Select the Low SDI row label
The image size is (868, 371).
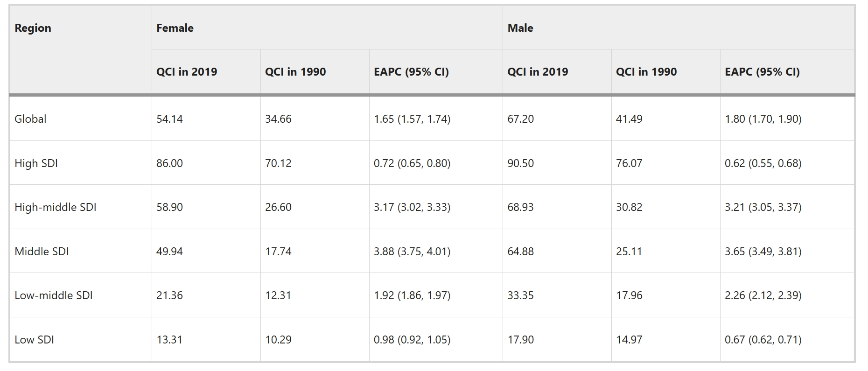(34, 340)
